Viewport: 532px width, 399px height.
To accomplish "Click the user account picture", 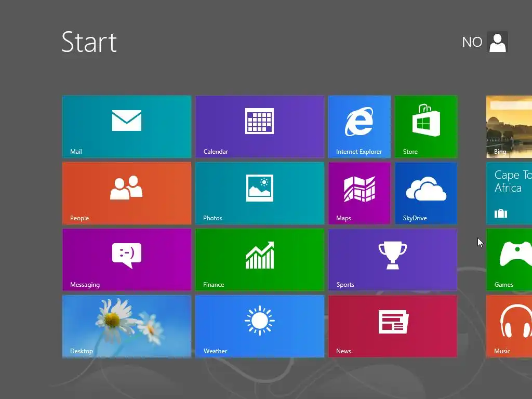I will [497, 42].
